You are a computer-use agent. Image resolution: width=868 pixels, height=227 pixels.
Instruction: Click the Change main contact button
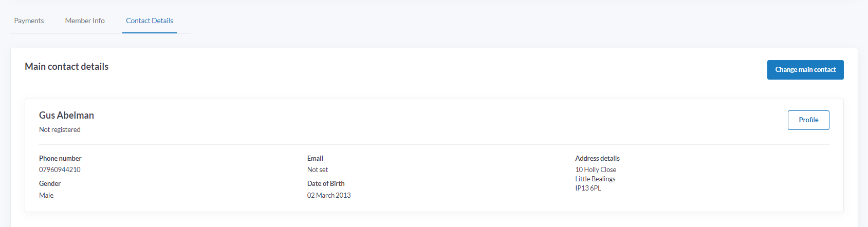(x=805, y=70)
